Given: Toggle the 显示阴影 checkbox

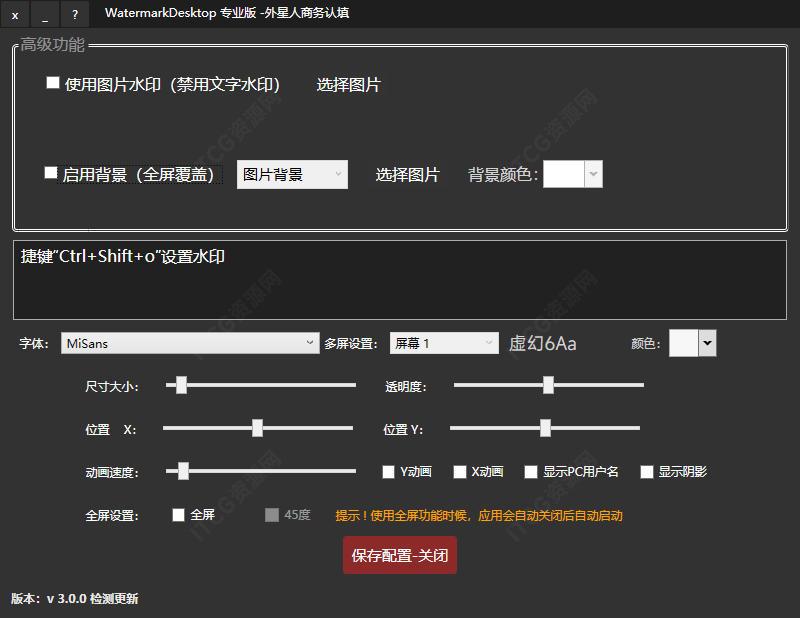Looking at the screenshot, I should tap(647, 471).
